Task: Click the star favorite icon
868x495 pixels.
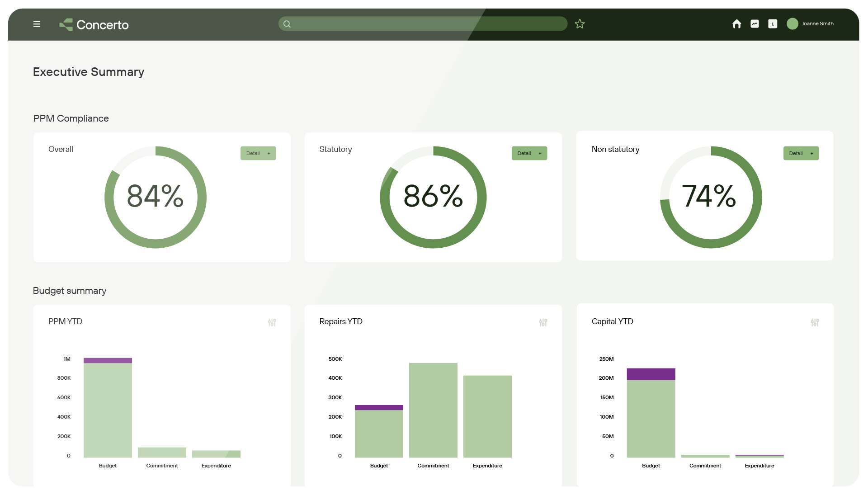Action: [580, 24]
